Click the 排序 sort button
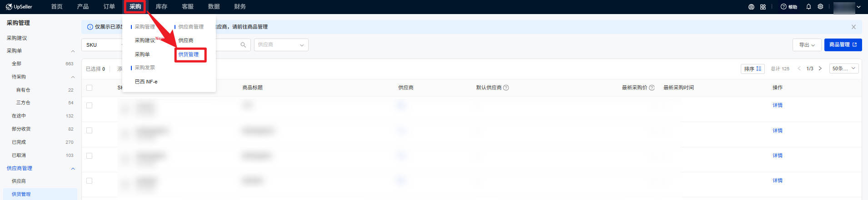 (x=753, y=68)
